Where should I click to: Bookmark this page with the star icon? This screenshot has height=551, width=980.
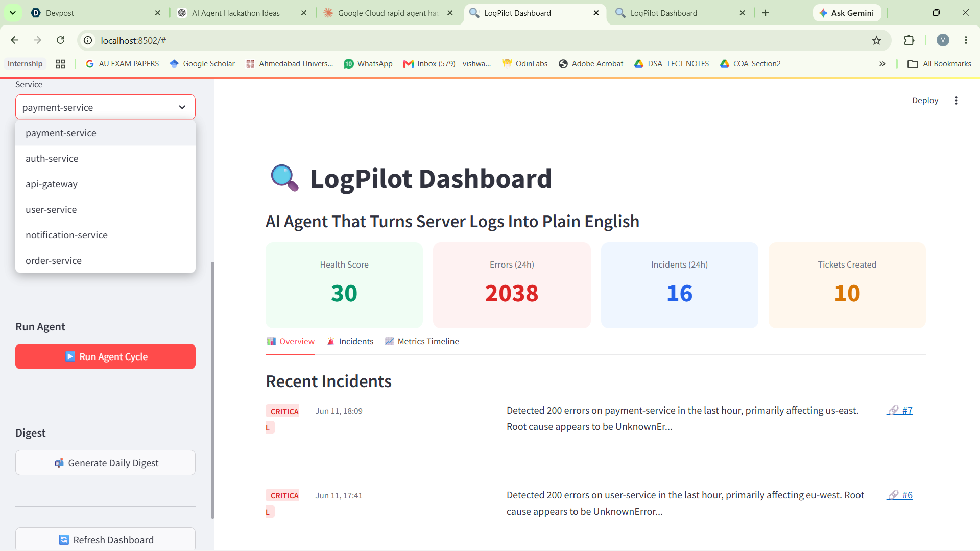[876, 40]
